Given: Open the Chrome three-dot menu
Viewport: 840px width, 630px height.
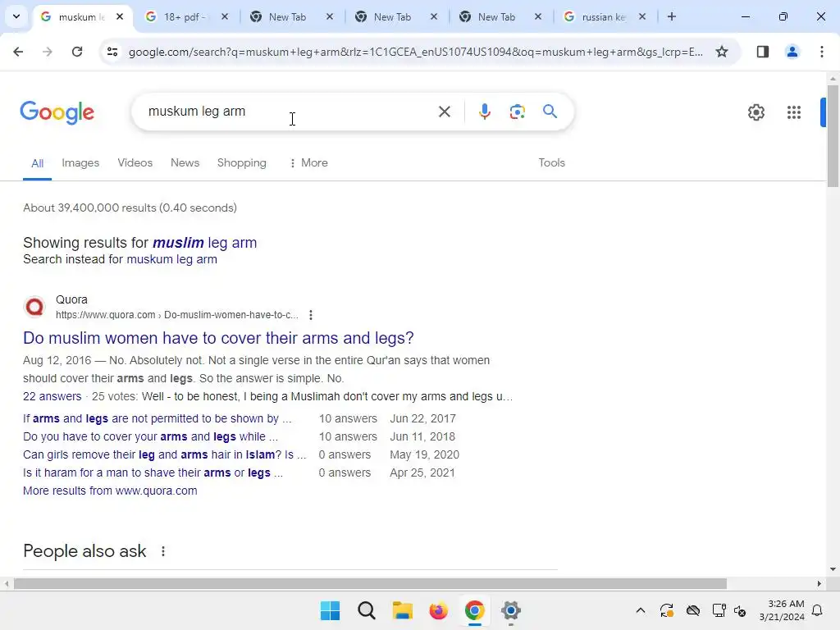Looking at the screenshot, I should [x=821, y=52].
